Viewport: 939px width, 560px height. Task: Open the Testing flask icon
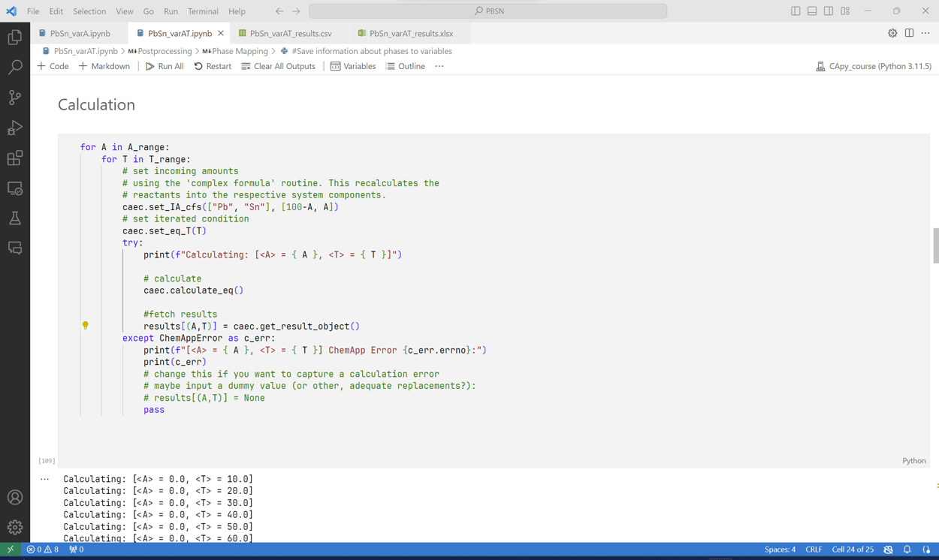coord(15,218)
